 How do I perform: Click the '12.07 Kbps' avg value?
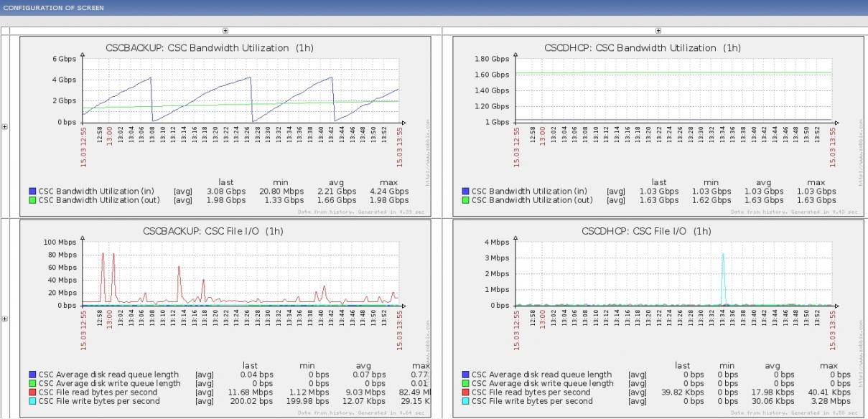[363, 402]
